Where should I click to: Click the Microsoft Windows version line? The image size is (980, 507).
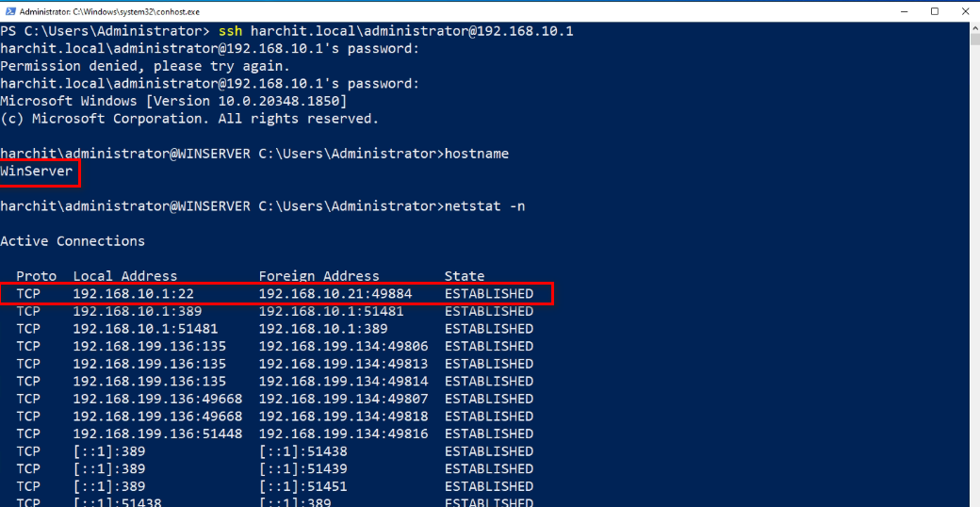click(173, 102)
